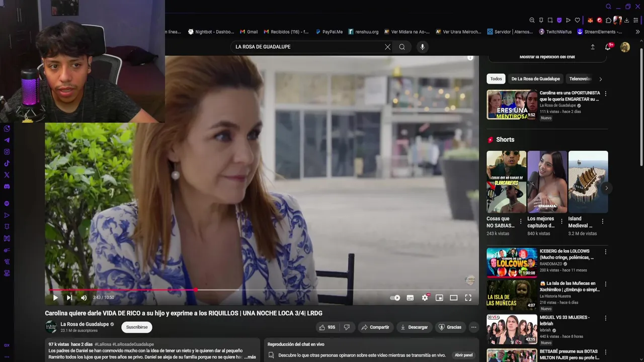The image size is (644, 362).
Task: Open StreamElements bookmark
Action: [x=599, y=32]
